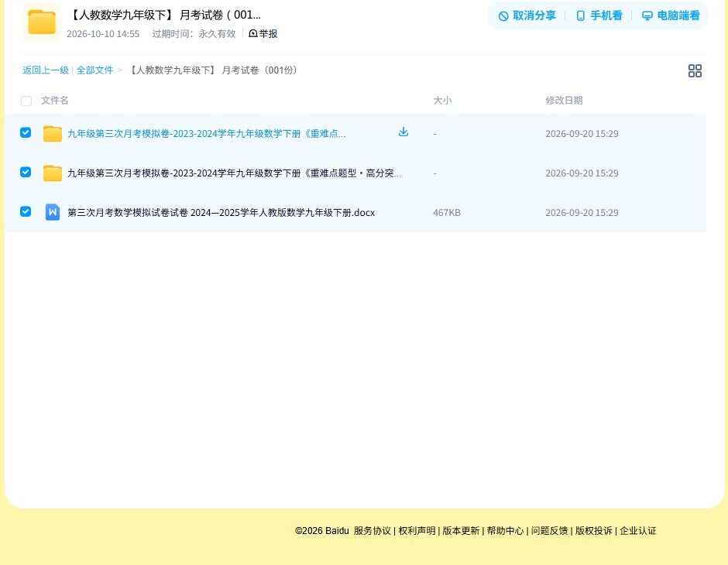This screenshot has height=565, width=728.
Task: Uncheck the second folder's checkbox
Action: (x=26, y=172)
